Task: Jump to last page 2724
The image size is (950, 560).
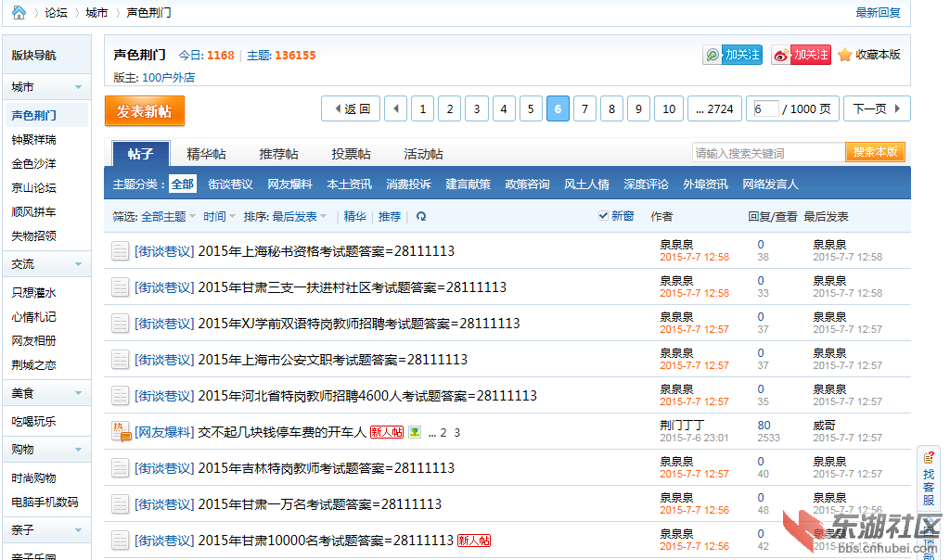Action: (x=714, y=109)
